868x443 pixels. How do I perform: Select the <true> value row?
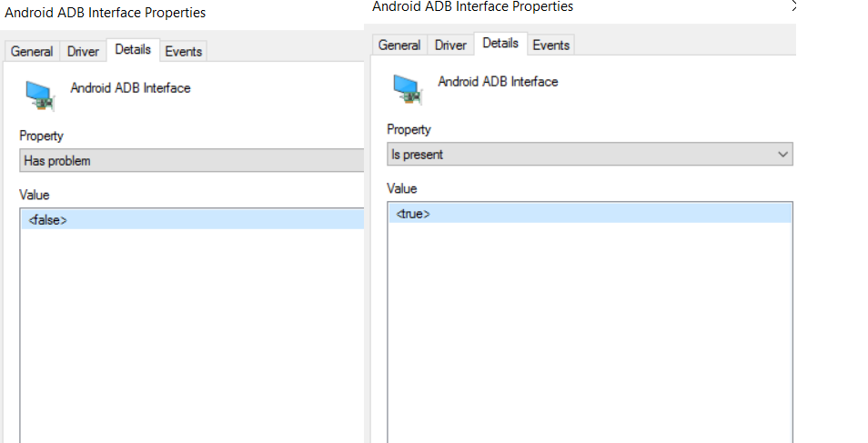tap(590, 214)
